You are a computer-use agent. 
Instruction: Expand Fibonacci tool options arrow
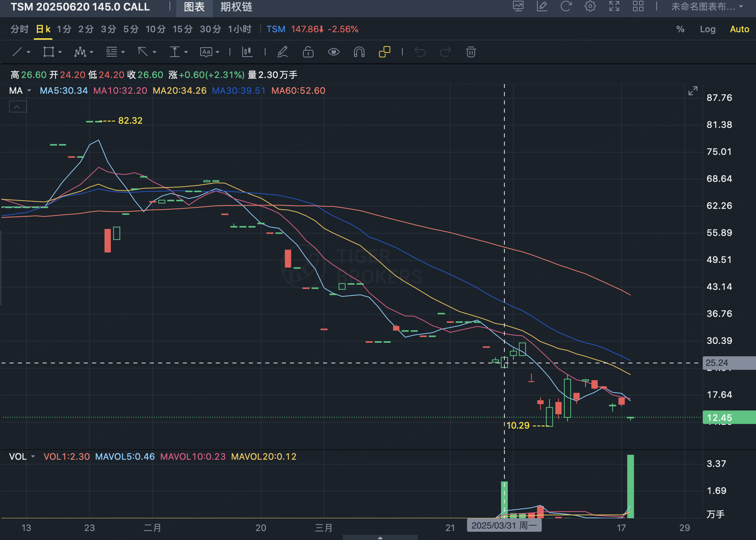(x=123, y=52)
